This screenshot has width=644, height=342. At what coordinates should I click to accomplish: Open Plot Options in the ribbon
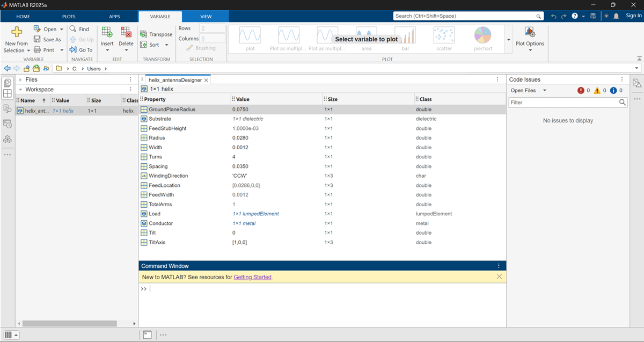[x=530, y=40]
